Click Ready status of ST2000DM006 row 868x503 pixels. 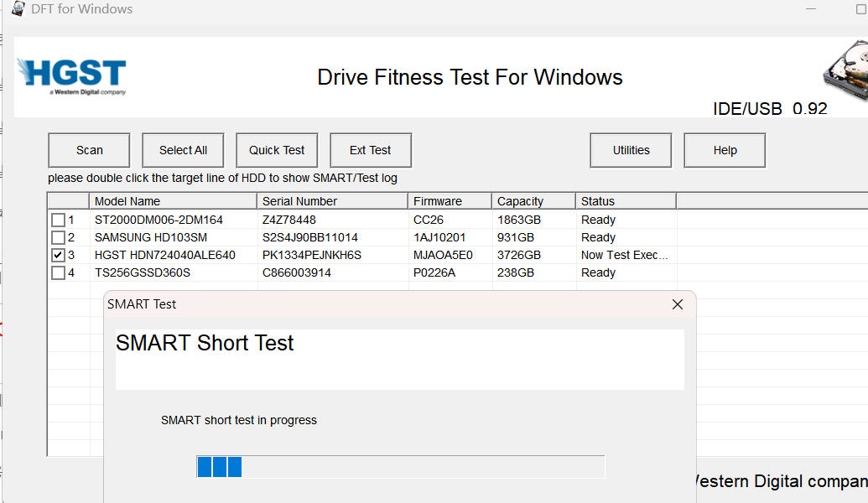pos(599,220)
